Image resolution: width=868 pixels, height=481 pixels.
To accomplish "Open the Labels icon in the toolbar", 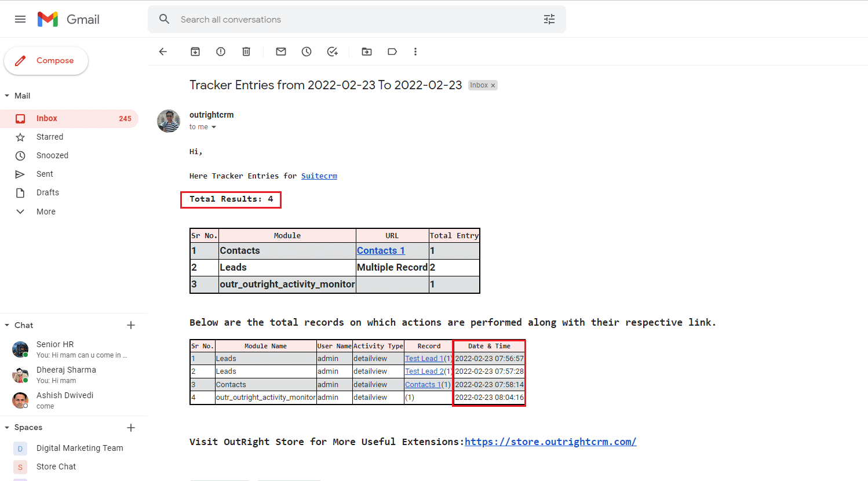I will [x=392, y=52].
